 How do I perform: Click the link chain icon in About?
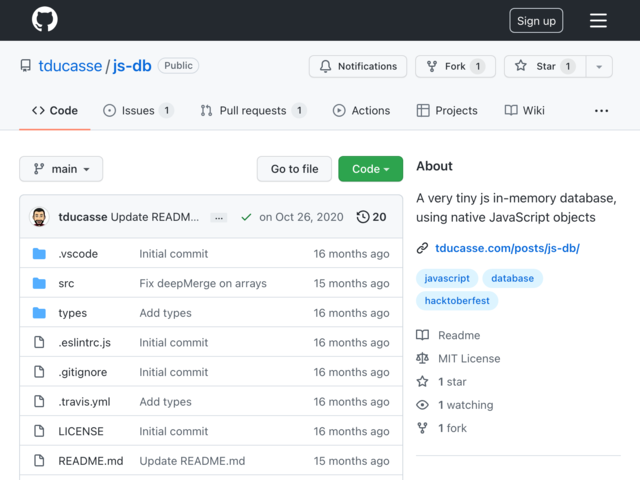(422, 248)
